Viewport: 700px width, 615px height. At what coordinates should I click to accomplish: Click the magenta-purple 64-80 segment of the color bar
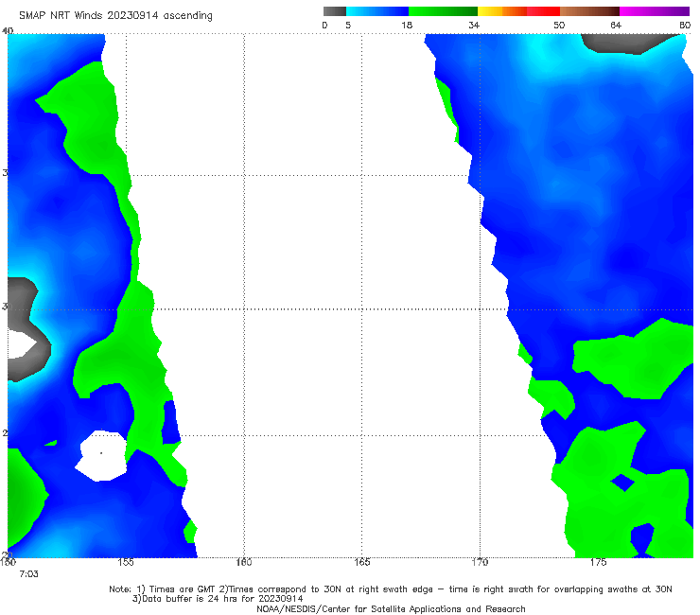(x=655, y=11)
